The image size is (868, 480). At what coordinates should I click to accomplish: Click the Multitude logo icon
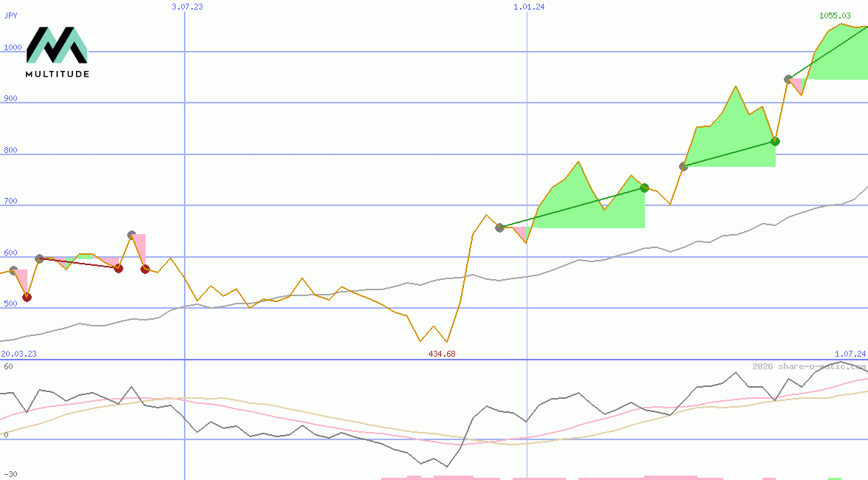click(x=57, y=45)
